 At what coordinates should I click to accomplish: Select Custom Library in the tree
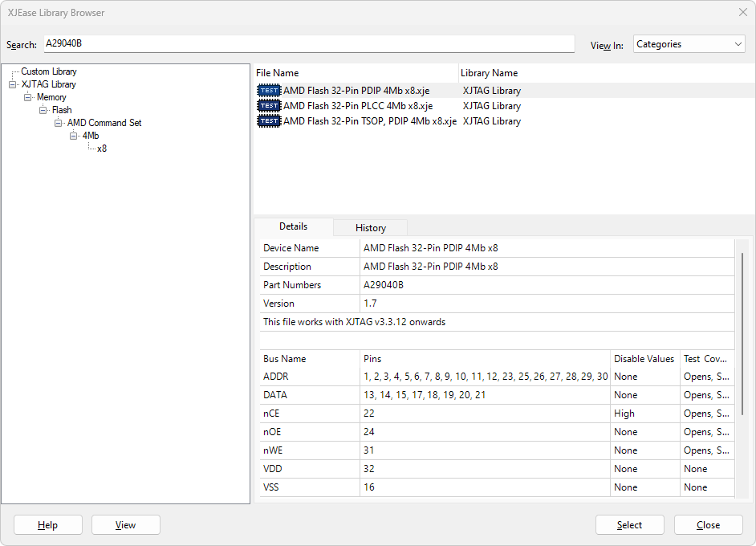[49, 71]
